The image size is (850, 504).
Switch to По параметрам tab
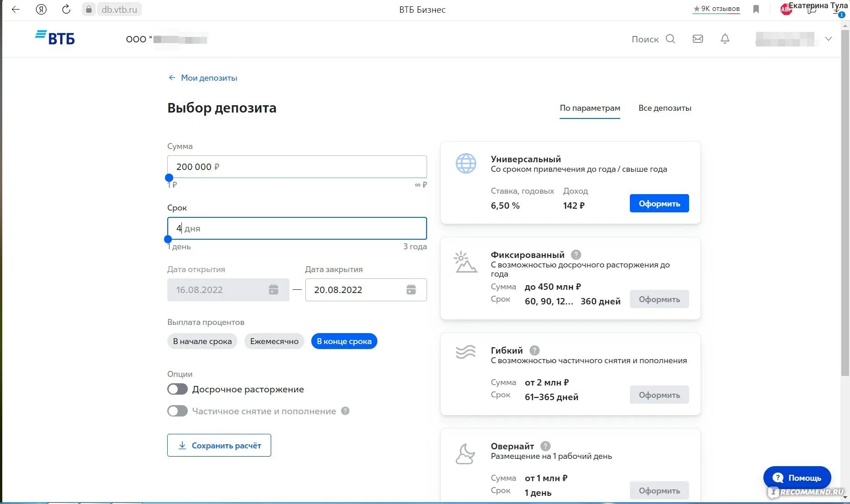tap(590, 108)
